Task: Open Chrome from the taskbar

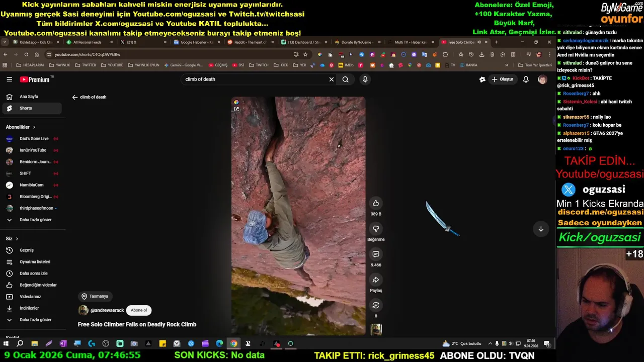Action: click(234, 344)
